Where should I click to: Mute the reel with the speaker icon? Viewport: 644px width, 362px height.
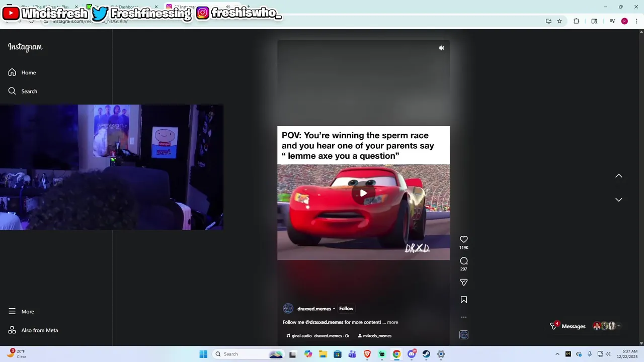pyautogui.click(x=441, y=48)
